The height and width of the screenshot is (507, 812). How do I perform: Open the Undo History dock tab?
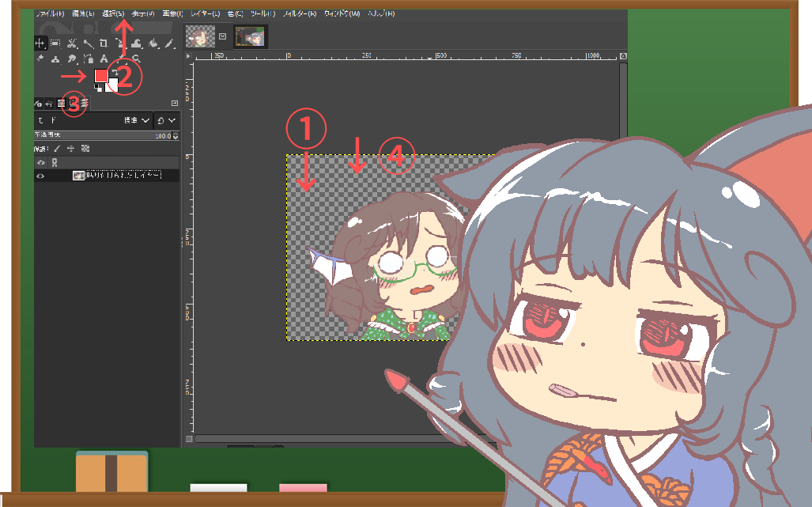[x=49, y=104]
